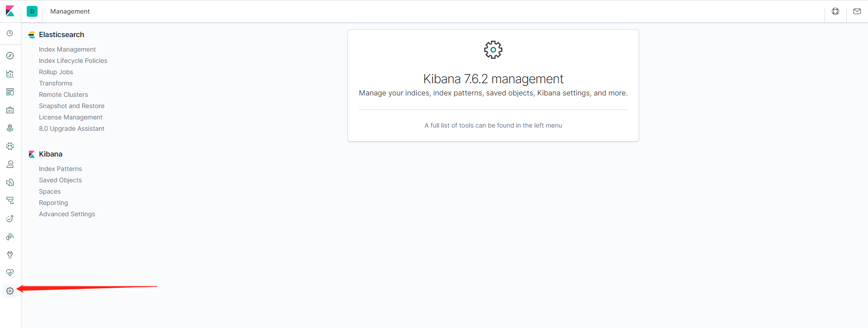Open the Help menu icon
868x328 pixels.
[835, 11]
